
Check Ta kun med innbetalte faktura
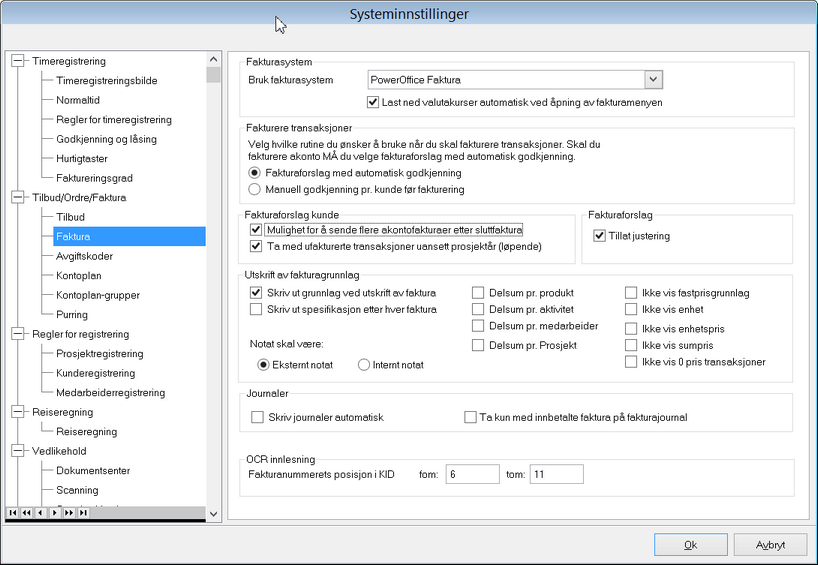(x=470, y=417)
